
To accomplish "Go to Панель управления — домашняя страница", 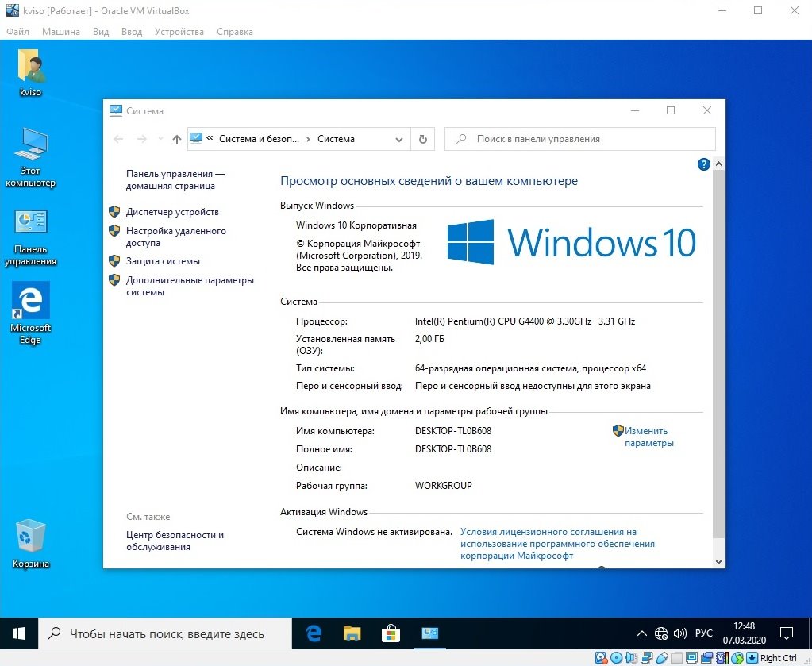I will 175,179.
